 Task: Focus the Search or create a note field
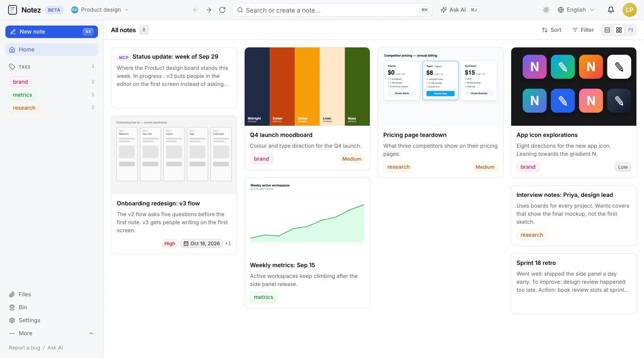tap(332, 10)
